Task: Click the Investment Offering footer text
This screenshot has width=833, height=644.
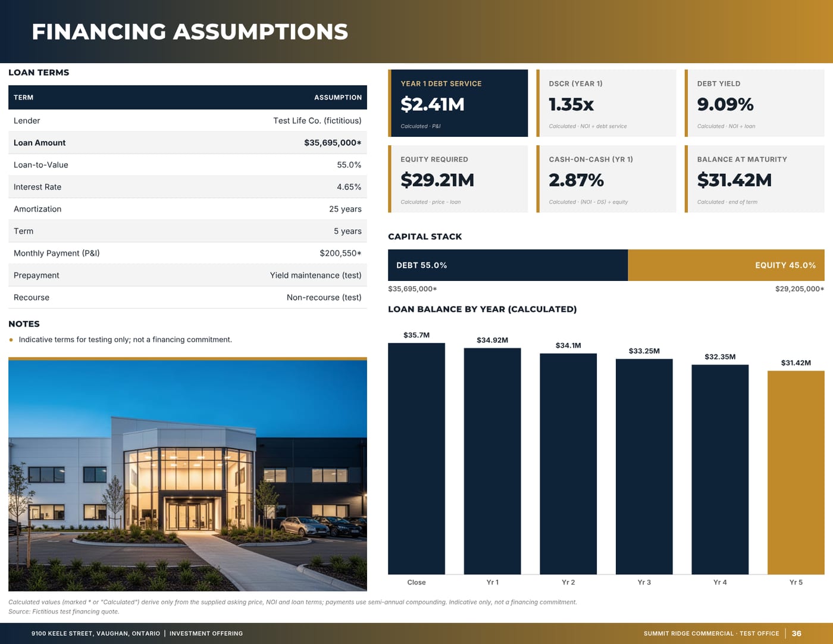Action: point(206,634)
